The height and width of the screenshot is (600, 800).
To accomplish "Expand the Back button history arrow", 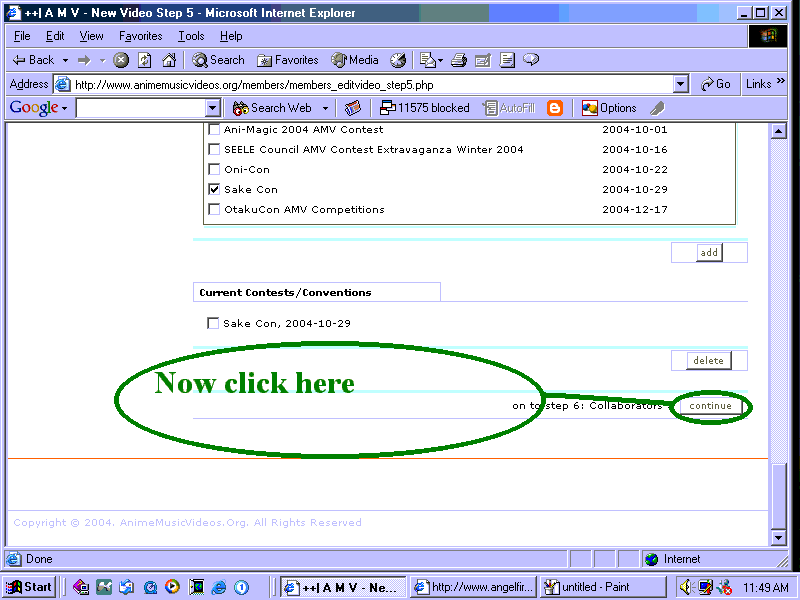I will pyautogui.click(x=66, y=60).
